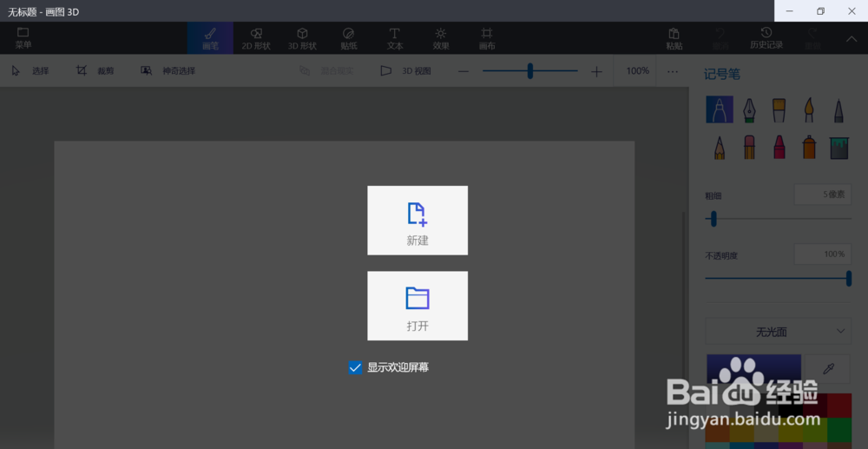The width and height of the screenshot is (868, 449).
Task: Click the 粗细 thickness slider handle
Action: [713, 219]
